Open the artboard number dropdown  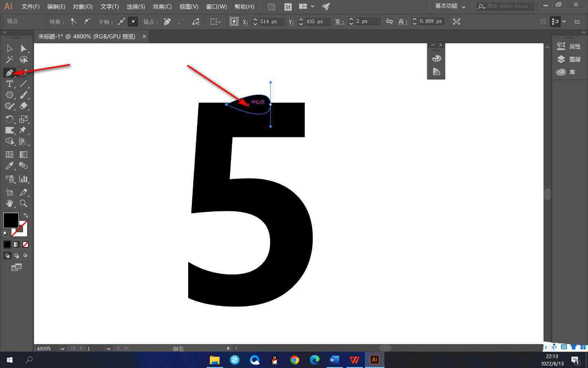[108, 348]
